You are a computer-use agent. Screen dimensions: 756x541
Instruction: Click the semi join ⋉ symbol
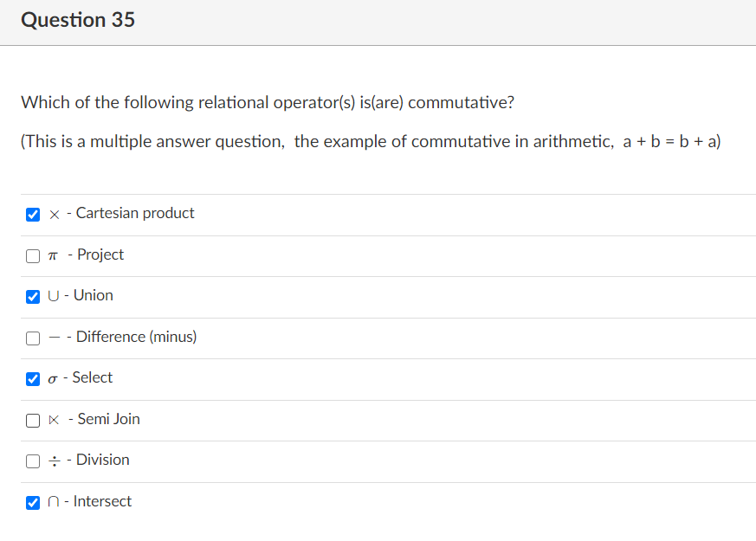[x=54, y=420]
